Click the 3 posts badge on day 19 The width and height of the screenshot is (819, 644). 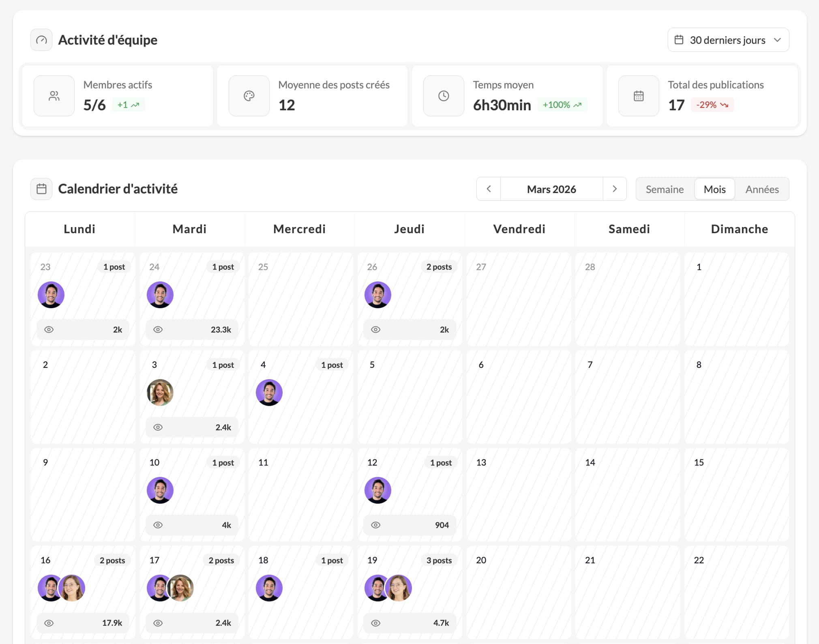click(x=439, y=560)
